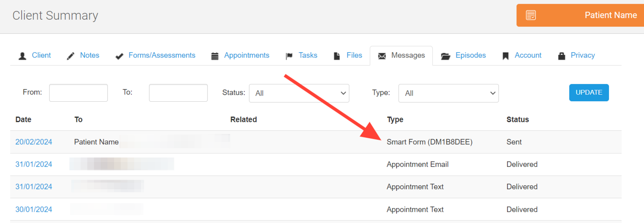Click the file icon beside Files
644x223 pixels.
click(337, 56)
